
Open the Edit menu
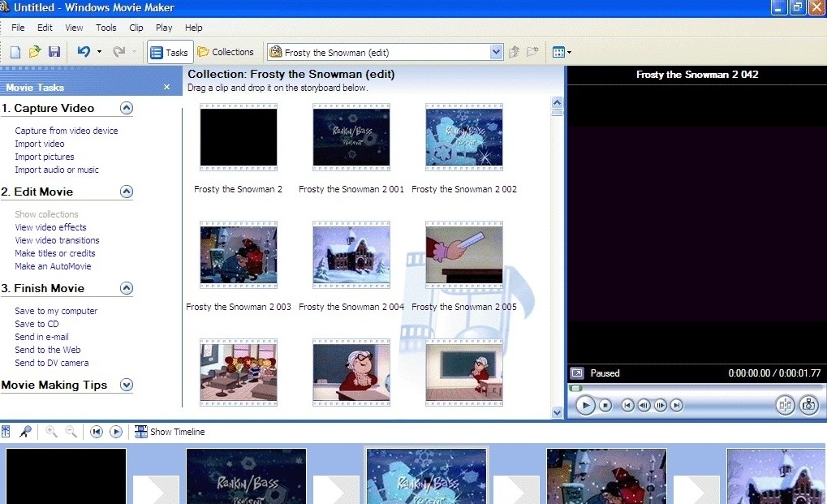coord(45,28)
